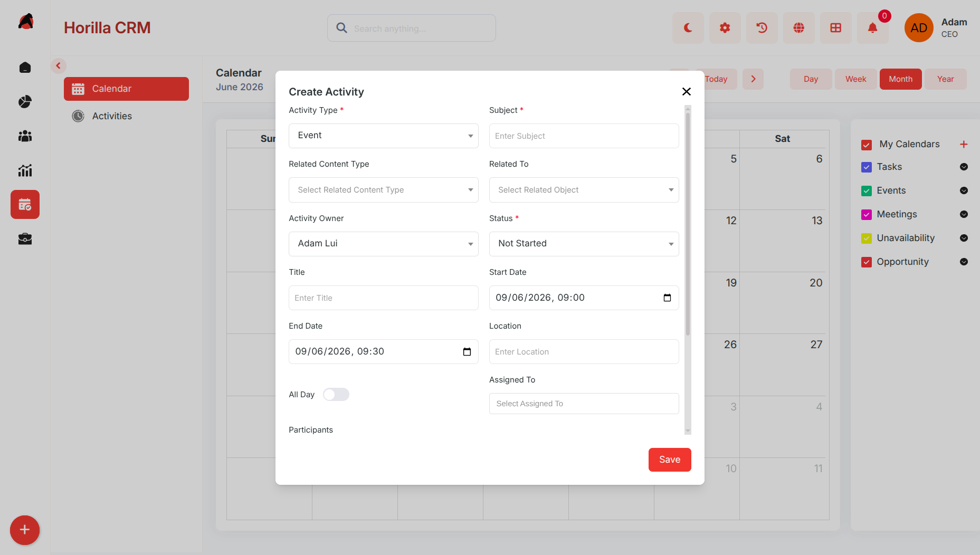The height and width of the screenshot is (555, 980).
Task: Open bar chart analytics sidebar icon
Action: pos(25,170)
